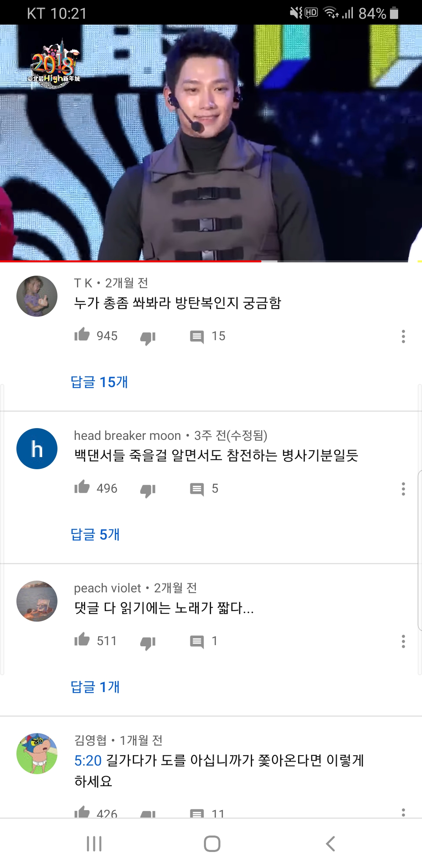Open T K's profile avatar
This screenshot has width=422, height=868.
[37, 296]
